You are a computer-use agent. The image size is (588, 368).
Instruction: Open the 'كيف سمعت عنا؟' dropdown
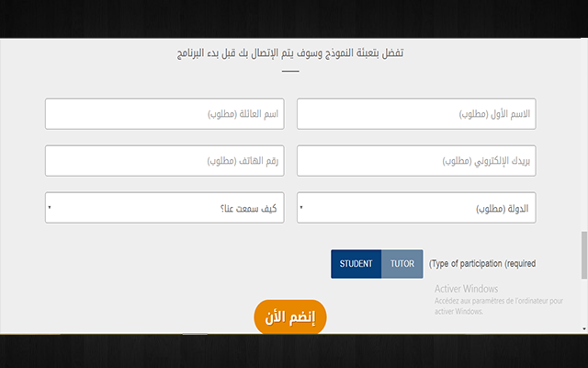click(x=165, y=208)
